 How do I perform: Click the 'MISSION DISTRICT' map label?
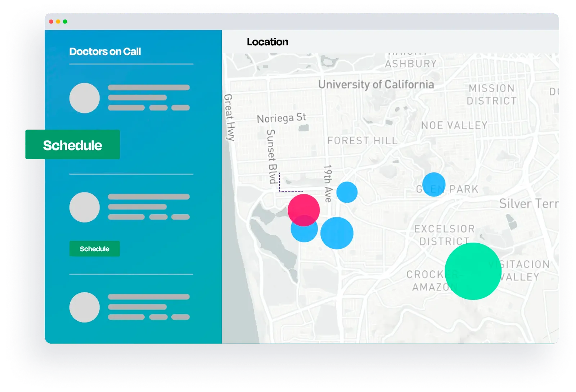tap(491, 94)
